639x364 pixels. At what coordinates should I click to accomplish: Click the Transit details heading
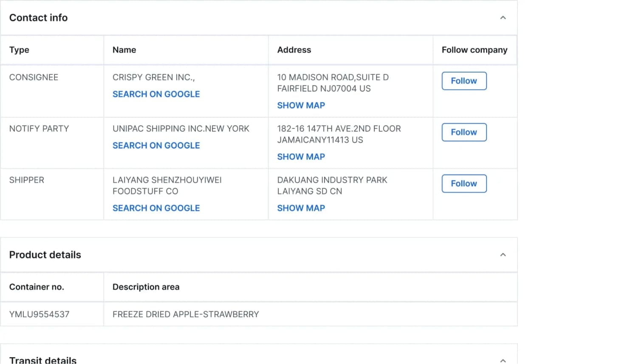coord(42,360)
